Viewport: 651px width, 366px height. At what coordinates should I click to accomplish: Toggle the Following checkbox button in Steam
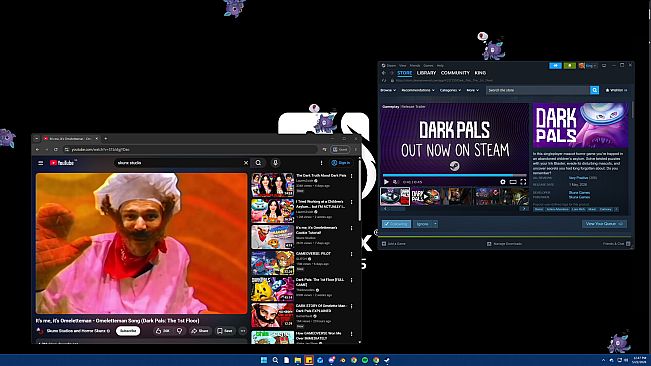396,224
